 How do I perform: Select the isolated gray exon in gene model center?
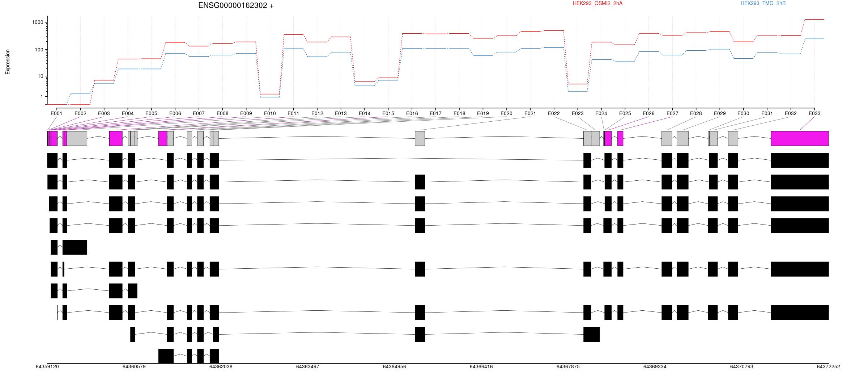[420, 138]
